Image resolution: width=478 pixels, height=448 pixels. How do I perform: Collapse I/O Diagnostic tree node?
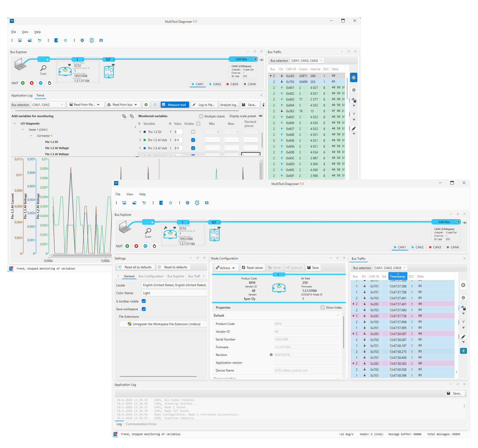[x=15, y=124]
